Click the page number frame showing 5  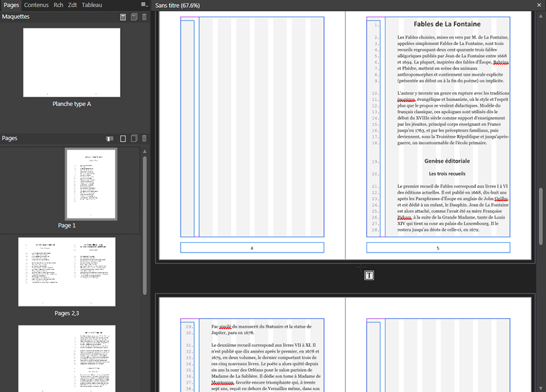438,248
